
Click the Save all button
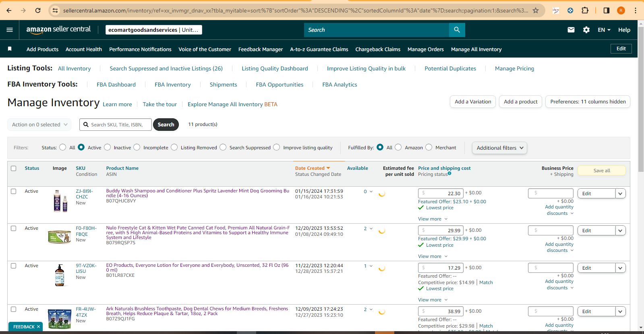point(602,171)
